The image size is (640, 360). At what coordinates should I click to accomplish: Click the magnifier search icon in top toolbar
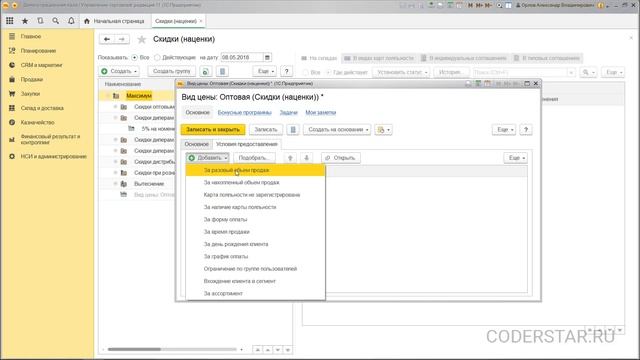click(x=56, y=20)
